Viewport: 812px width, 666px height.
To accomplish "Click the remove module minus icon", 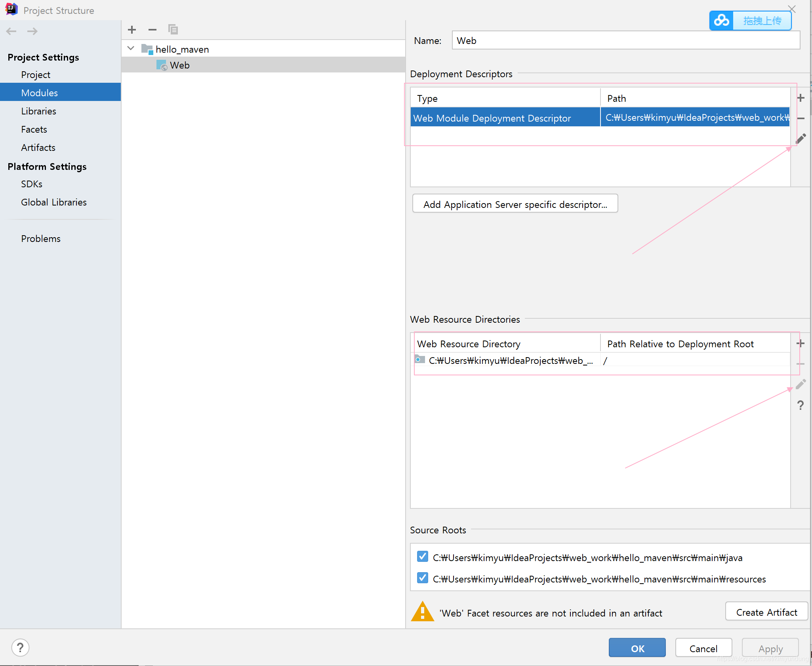I will pos(152,30).
